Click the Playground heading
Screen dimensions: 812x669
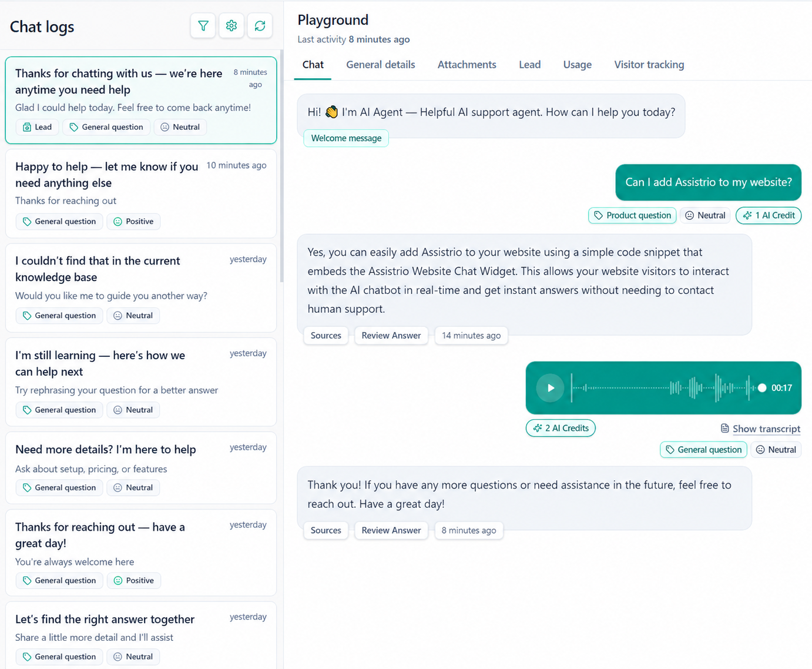coord(333,20)
